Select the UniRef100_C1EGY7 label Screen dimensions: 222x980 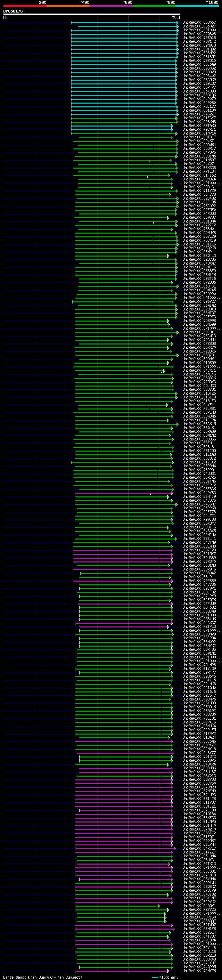pos(199,118)
